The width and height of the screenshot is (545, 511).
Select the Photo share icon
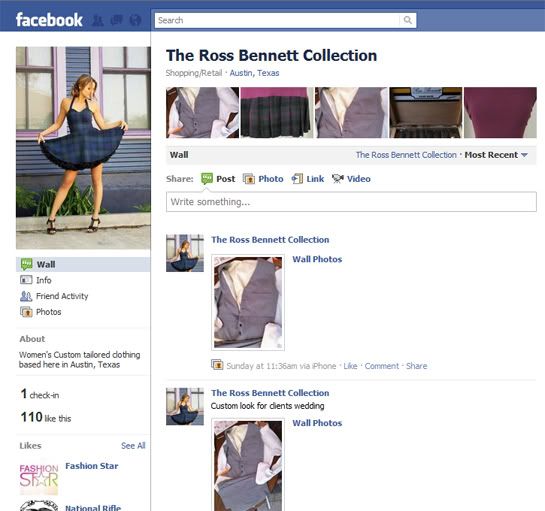tap(249, 179)
